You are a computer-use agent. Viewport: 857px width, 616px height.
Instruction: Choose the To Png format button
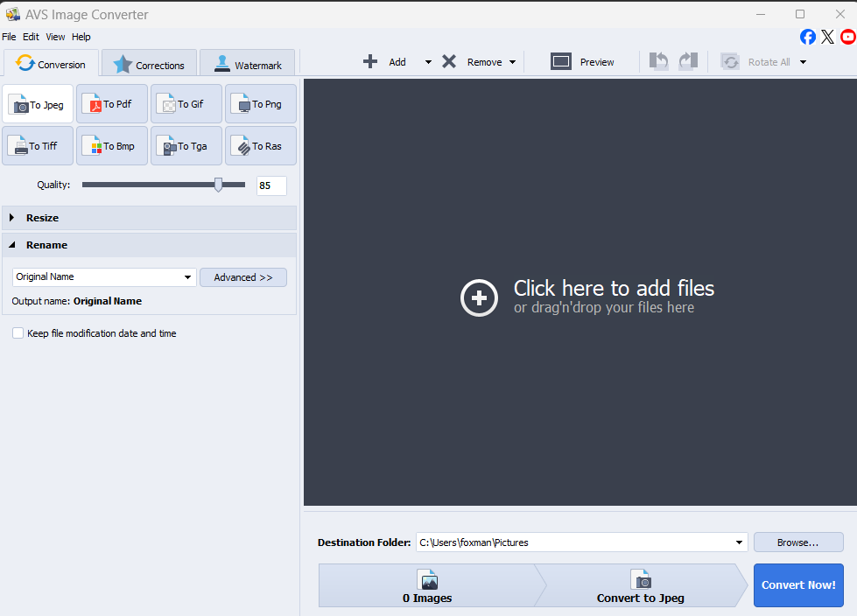[x=261, y=104]
